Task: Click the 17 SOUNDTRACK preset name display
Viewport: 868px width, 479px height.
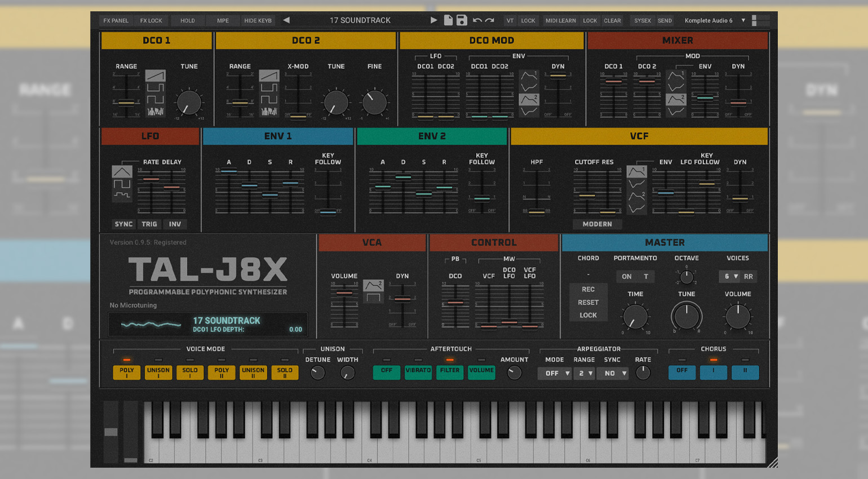Action: [x=360, y=20]
